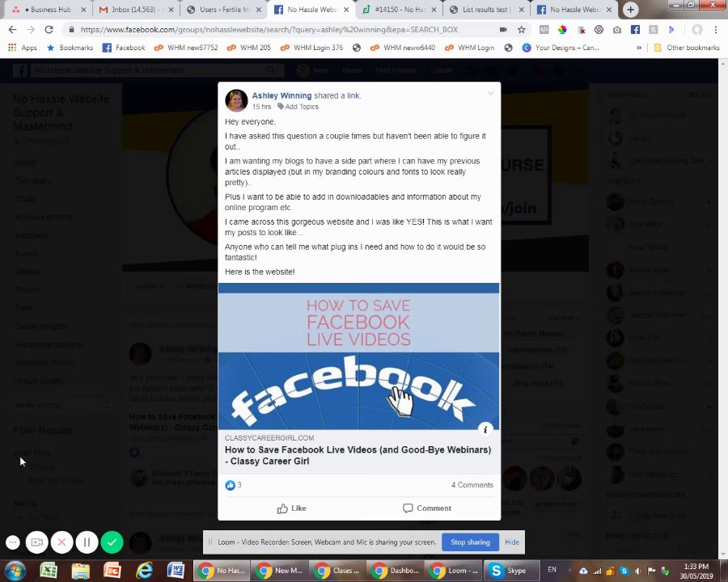This screenshot has width=728, height=582.
Task: Switch to last No Hassle Website tab
Action: click(x=575, y=9)
